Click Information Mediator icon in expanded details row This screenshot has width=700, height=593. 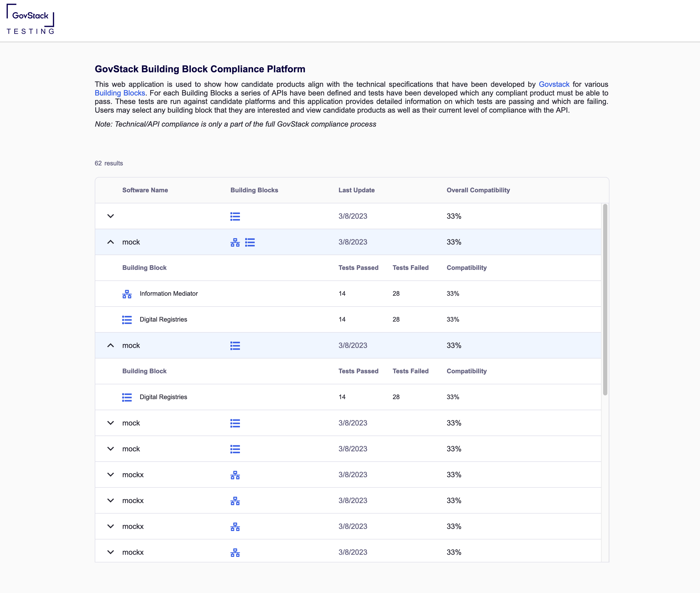click(127, 294)
